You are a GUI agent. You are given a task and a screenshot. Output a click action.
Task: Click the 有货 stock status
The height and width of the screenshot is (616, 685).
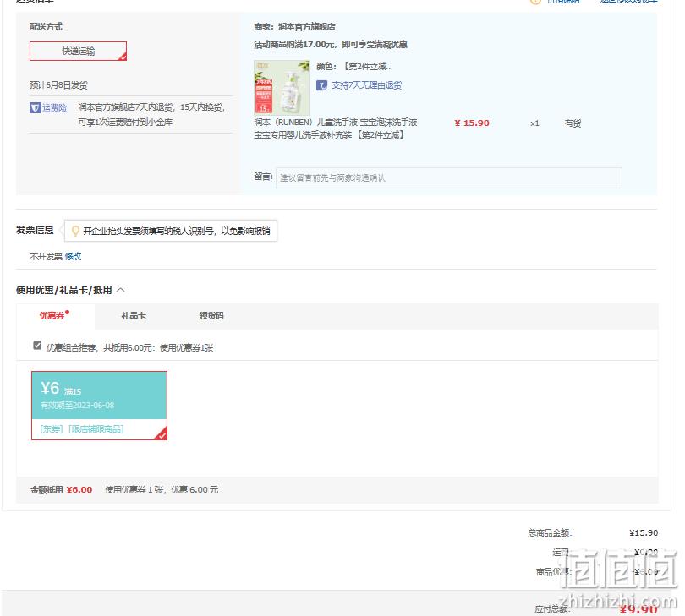point(573,123)
